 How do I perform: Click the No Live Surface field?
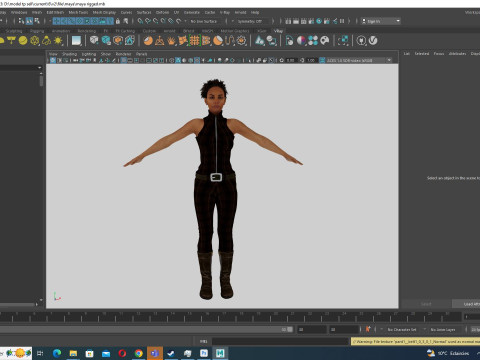pos(204,21)
